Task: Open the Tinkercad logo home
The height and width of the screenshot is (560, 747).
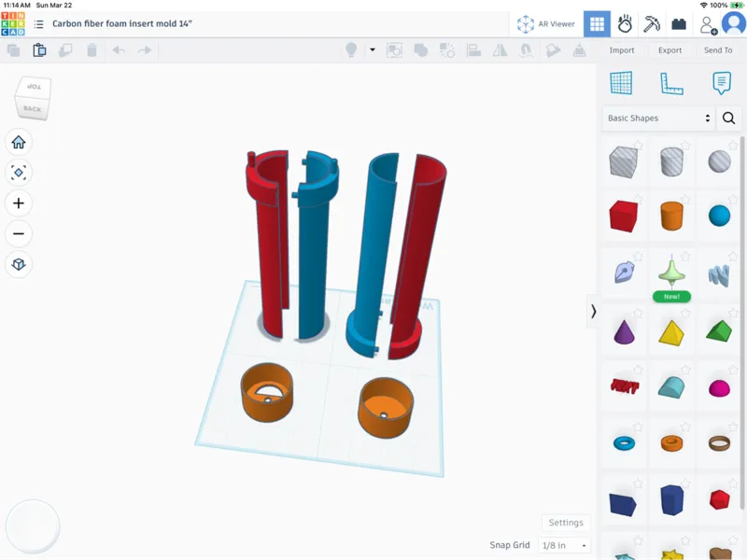Action: click(x=13, y=24)
